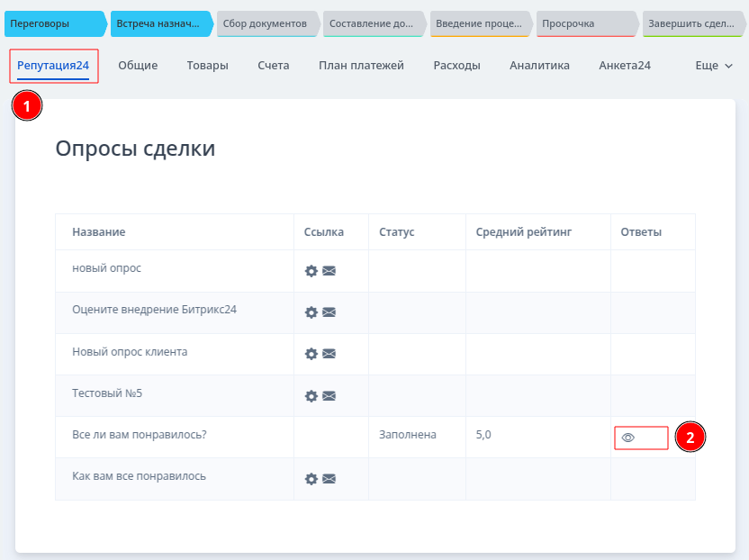Click gear icon for "Новый опрос клиента"
The height and width of the screenshot is (560, 749).
tap(311, 354)
